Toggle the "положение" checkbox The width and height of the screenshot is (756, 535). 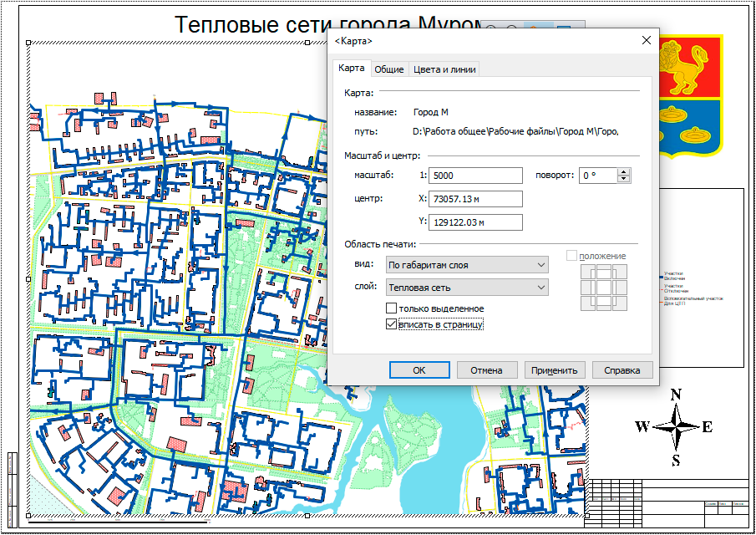click(x=571, y=256)
